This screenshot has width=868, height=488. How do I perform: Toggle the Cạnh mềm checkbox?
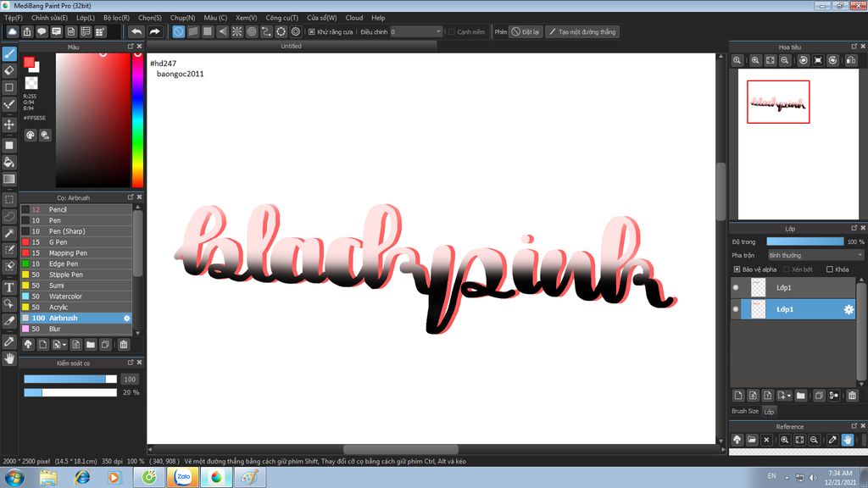pos(452,31)
